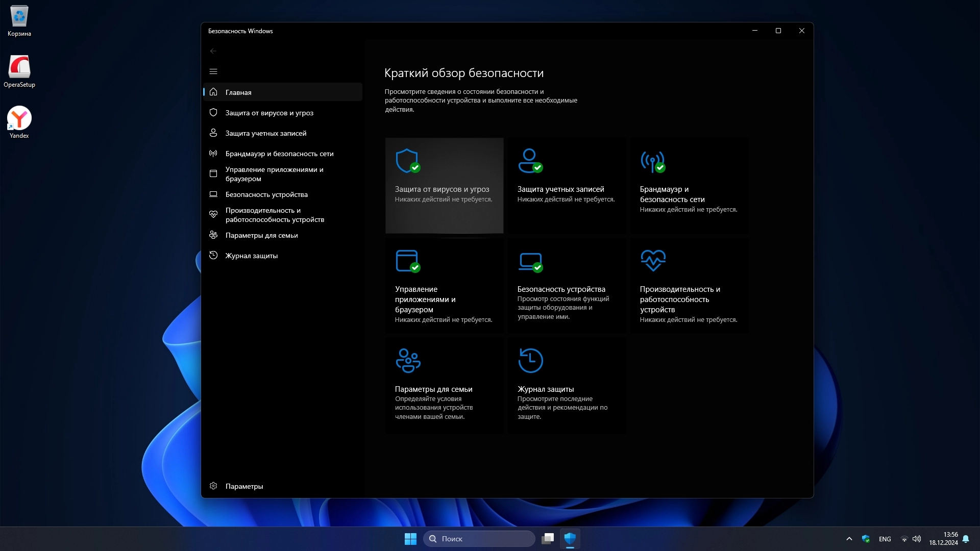
Task: Click the Protection history clock tile icon
Action: tap(530, 360)
